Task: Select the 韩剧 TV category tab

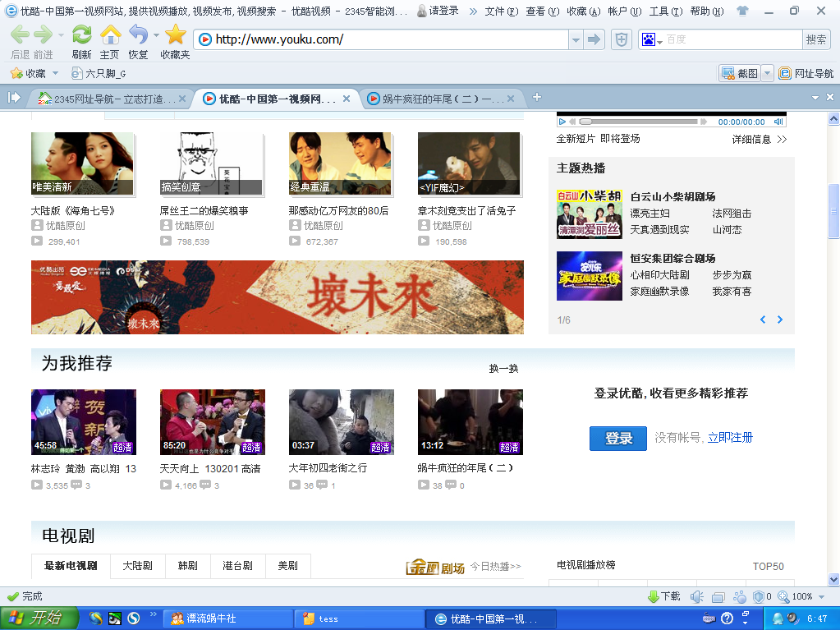Action: [187, 566]
